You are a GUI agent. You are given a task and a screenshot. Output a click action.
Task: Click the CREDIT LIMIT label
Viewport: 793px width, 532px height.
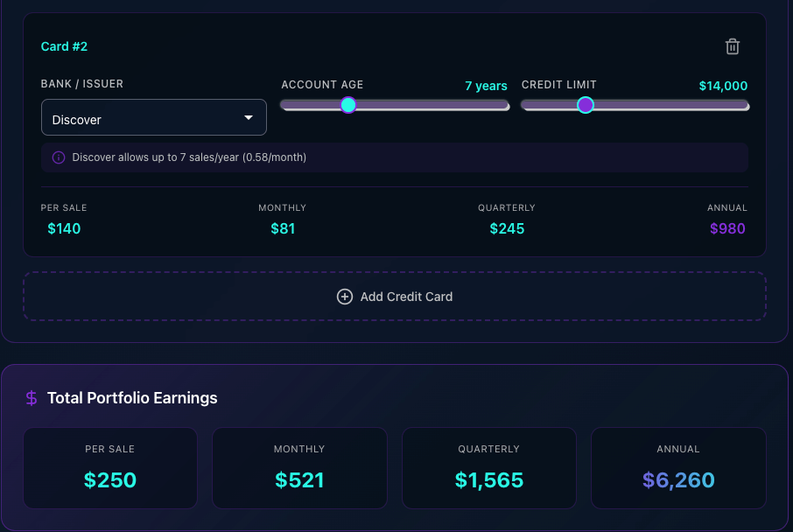pos(558,85)
